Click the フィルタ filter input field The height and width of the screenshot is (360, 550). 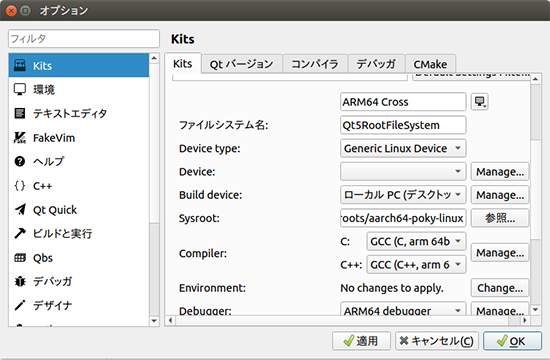coord(84,38)
